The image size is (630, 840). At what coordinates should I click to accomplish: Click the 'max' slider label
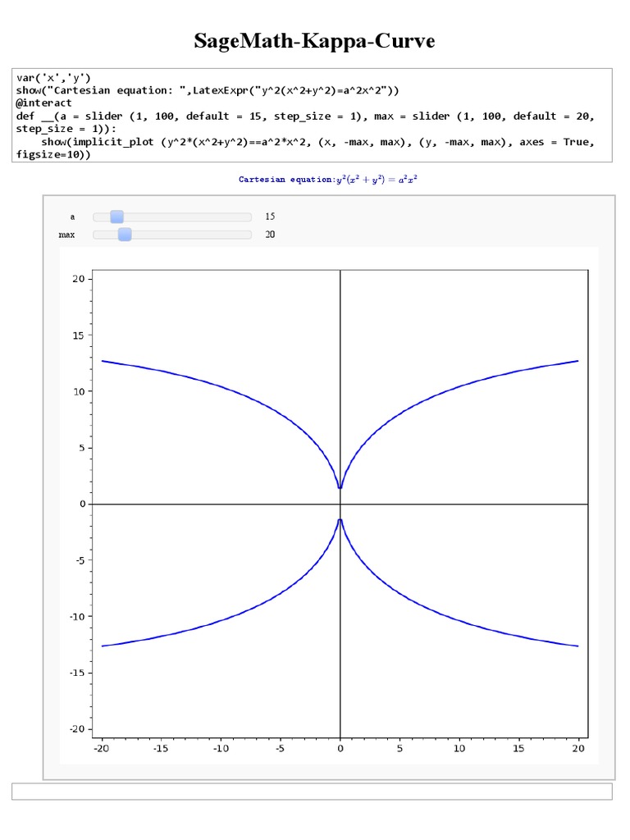[66, 235]
